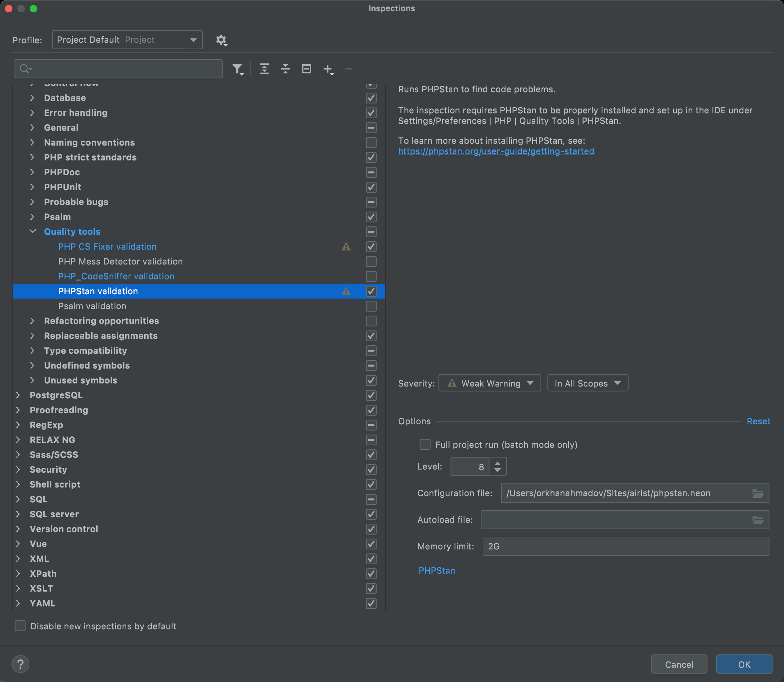Open the help question mark button
Viewport: 784px width, 682px height.
tap(20, 664)
